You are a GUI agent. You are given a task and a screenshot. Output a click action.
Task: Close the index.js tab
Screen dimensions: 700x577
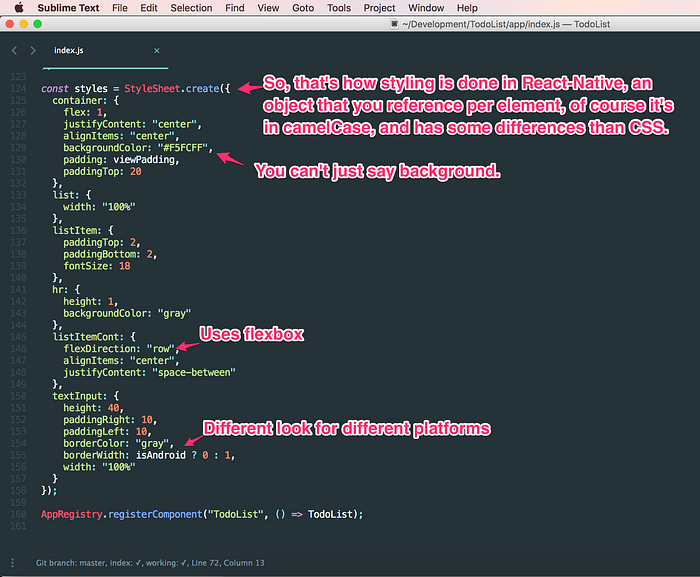click(157, 50)
